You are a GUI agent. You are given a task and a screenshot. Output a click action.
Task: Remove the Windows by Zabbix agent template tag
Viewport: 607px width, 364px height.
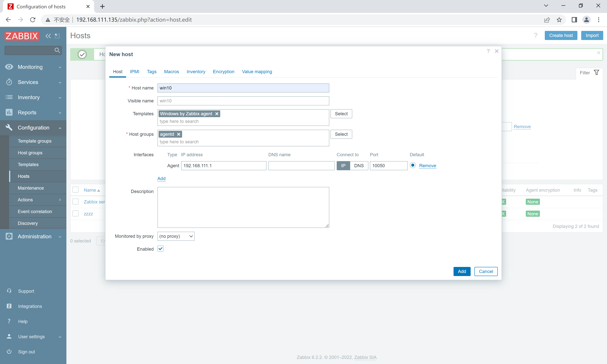pos(217,114)
